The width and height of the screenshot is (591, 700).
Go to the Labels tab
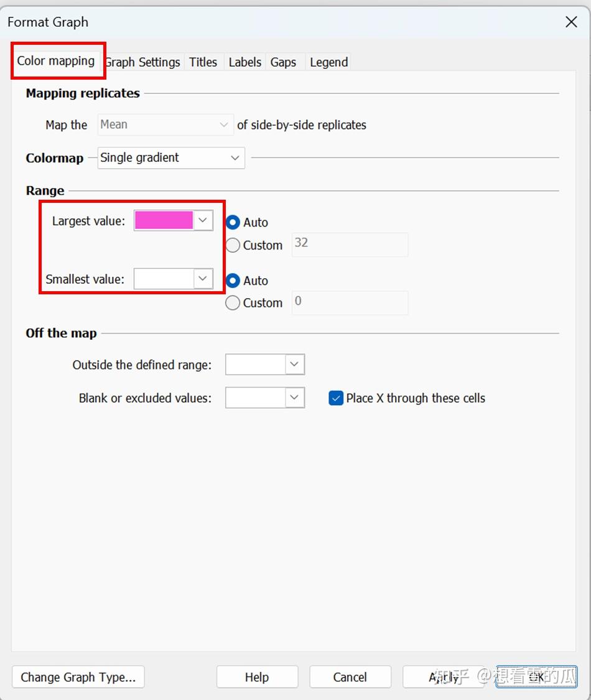(x=244, y=62)
